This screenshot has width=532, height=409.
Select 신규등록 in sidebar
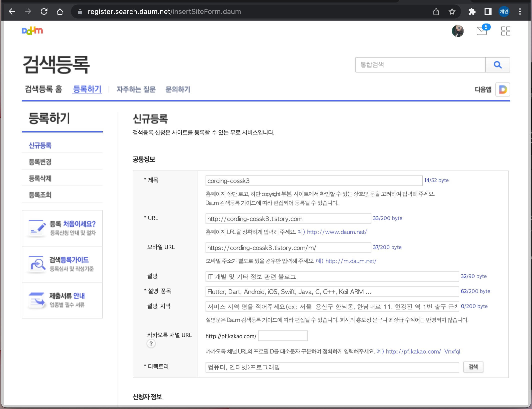40,145
